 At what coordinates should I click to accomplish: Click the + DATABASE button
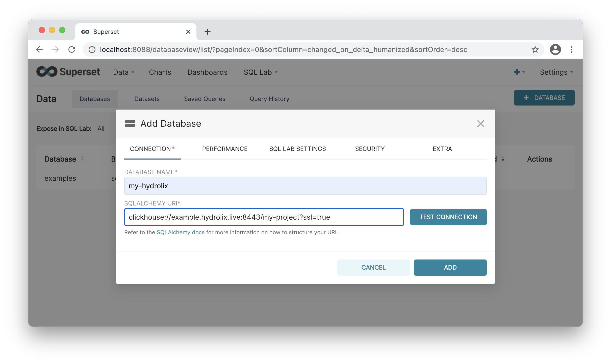tap(544, 98)
